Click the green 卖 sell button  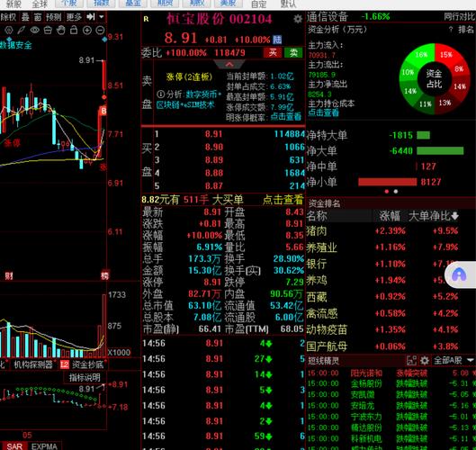pyautogui.click(x=293, y=52)
